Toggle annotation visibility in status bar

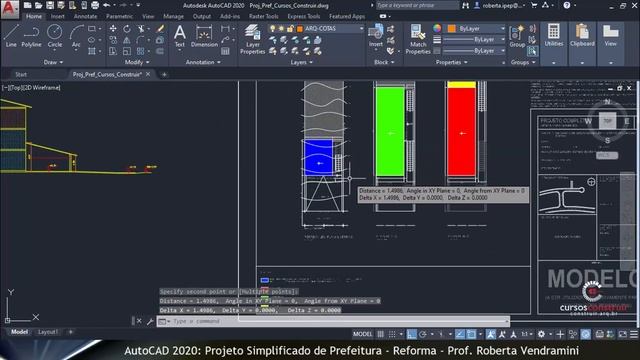tap(491, 334)
